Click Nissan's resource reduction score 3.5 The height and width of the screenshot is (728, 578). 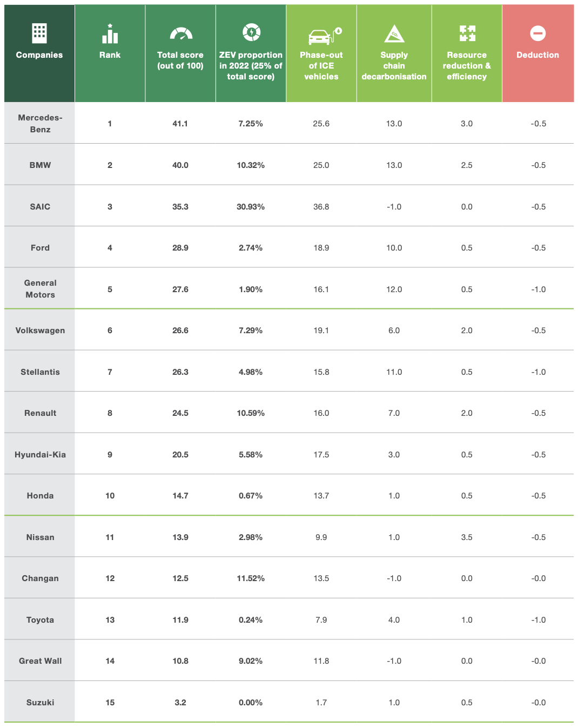[x=467, y=537]
